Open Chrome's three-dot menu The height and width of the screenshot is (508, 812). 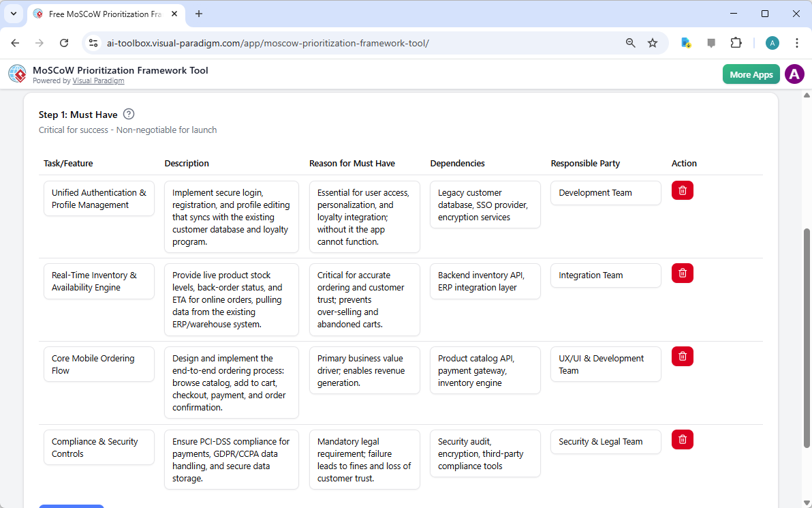tap(797, 42)
